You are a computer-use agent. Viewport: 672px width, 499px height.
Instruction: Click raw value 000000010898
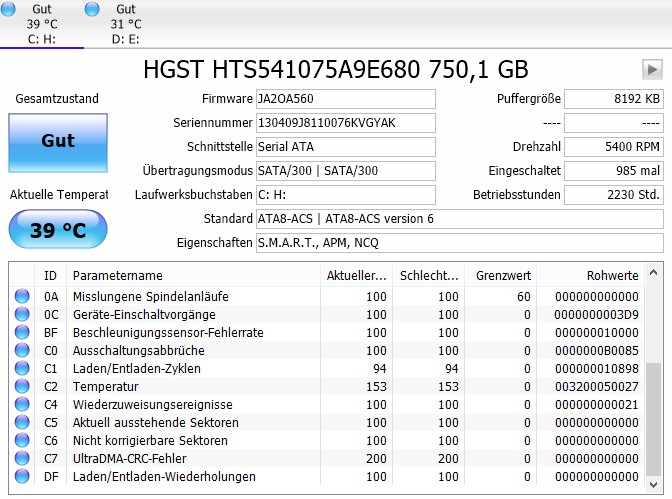pos(597,369)
